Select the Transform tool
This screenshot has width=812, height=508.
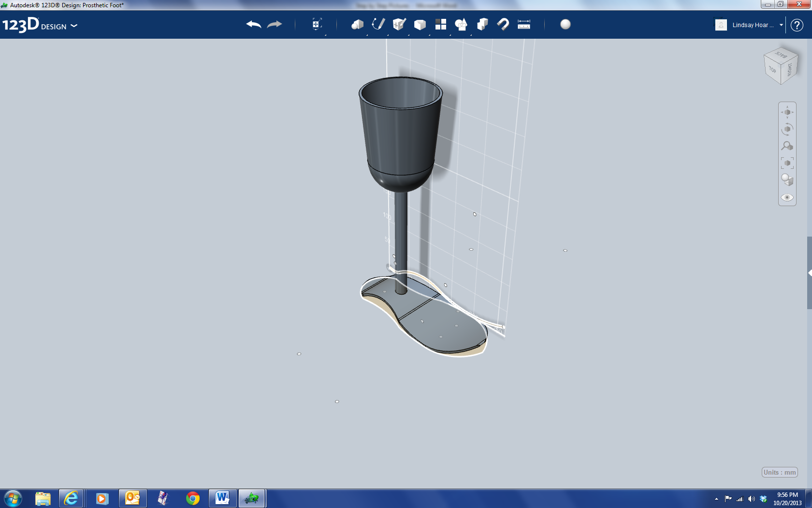pyautogui.click(x=317, y=24)
